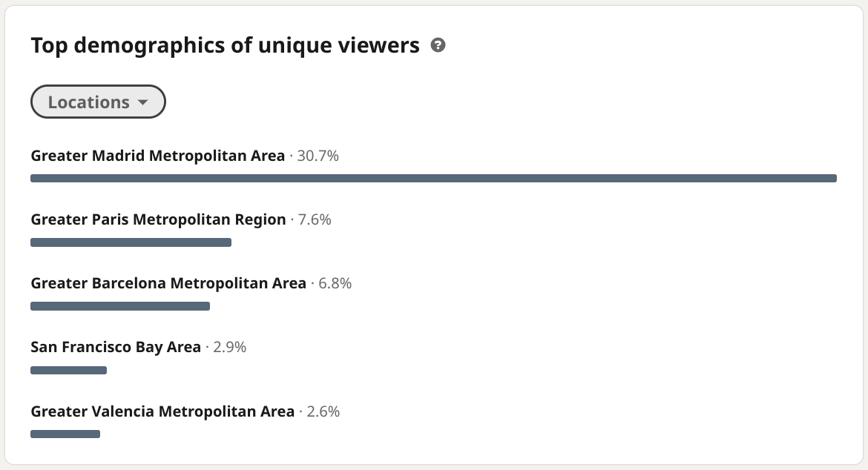The width and height of the screenshot is (868, 470).
Task: Click the Top demographics of unique viewers heading
Action: point(226,45)
